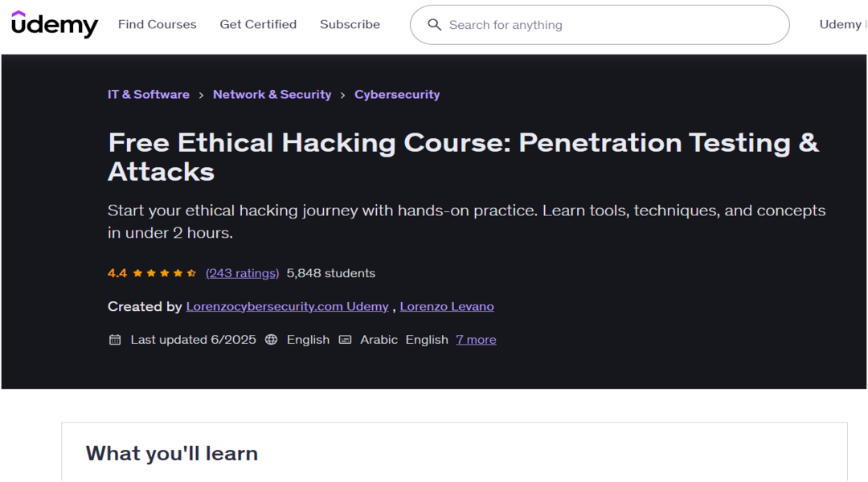
Task: View the 243 ratings link
Action: coord(242,273)
